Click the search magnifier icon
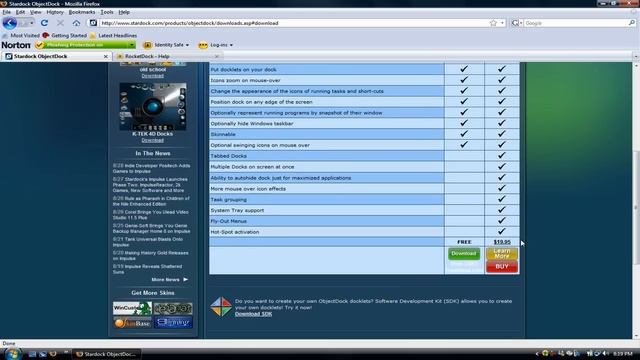The width and height of the screenshot is (640, 360). pyautogui.click(x=632, y=23)
